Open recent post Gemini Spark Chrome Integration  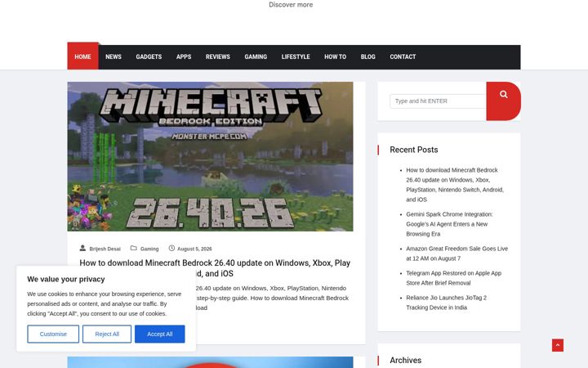[x=449, y=224]
